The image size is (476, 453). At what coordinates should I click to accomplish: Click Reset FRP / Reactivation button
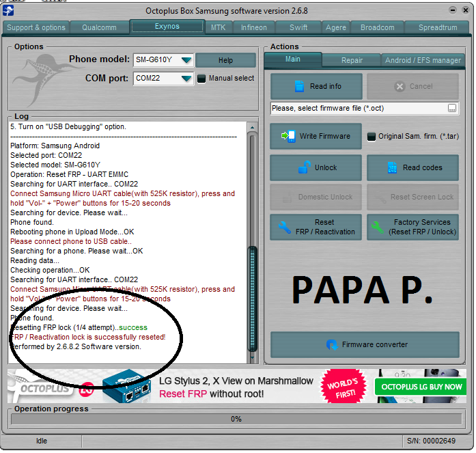point(316,227)
